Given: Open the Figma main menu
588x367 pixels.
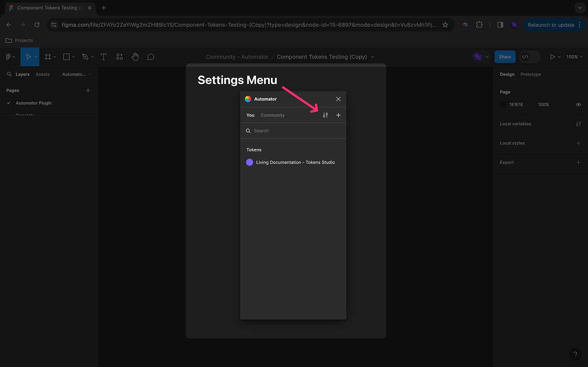Looking at the screenshot, I should click(x=10, y=57).
